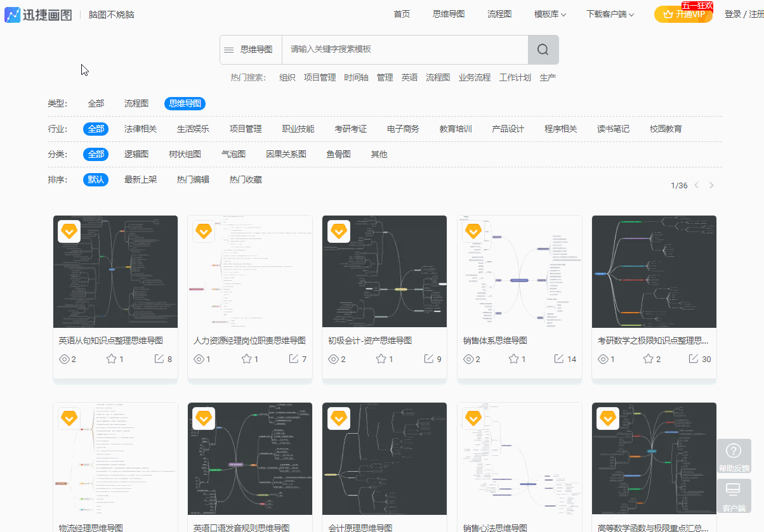Open the 客户端 floating client icon

click(x=734, y=496)
